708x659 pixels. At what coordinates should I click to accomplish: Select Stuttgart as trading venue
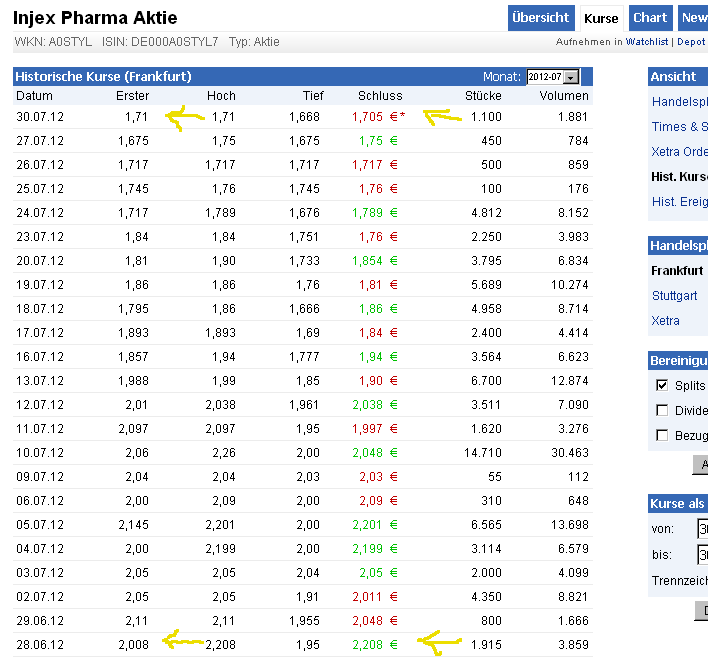[674, 296]
